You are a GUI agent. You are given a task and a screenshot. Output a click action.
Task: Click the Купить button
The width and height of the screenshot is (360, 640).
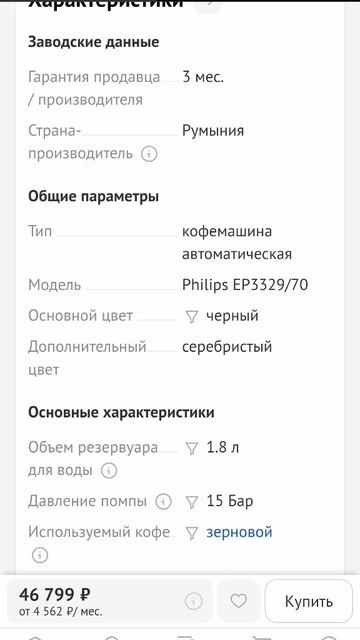click(309, 601)
